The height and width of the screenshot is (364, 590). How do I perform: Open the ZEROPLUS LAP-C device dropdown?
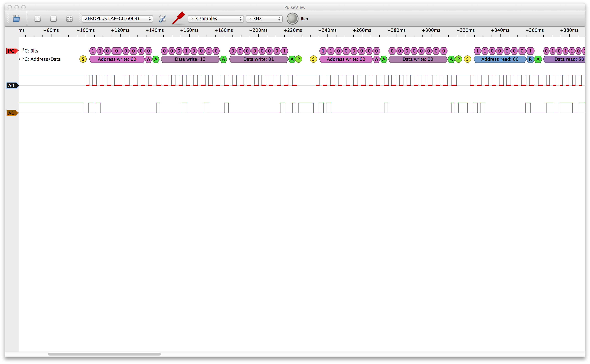click(117, 18)
